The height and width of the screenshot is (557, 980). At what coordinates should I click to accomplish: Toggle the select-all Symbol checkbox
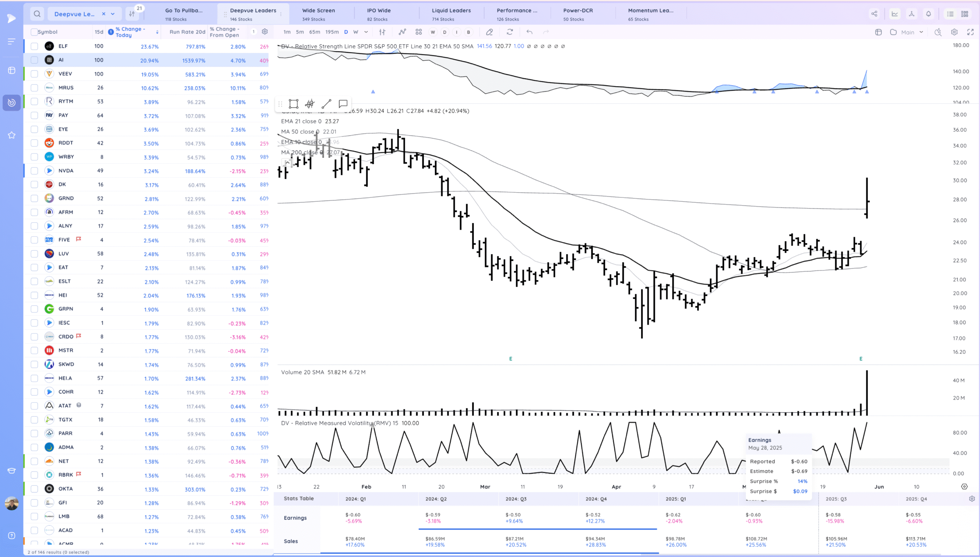34,32
